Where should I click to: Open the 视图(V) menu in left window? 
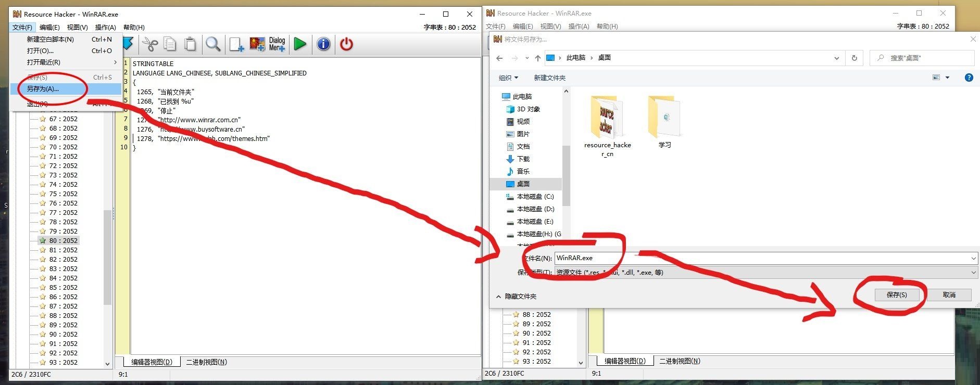click(x=77, y=28)
